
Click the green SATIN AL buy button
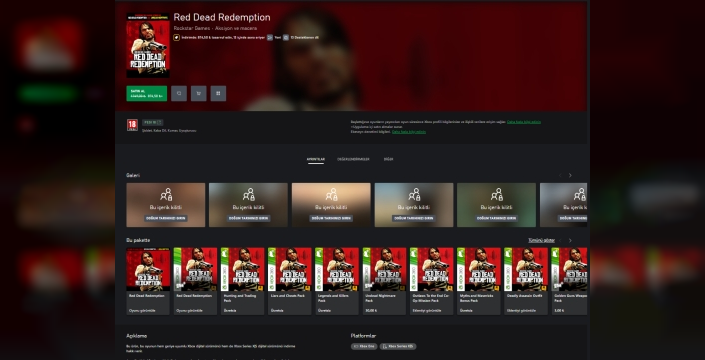point(147,93)
